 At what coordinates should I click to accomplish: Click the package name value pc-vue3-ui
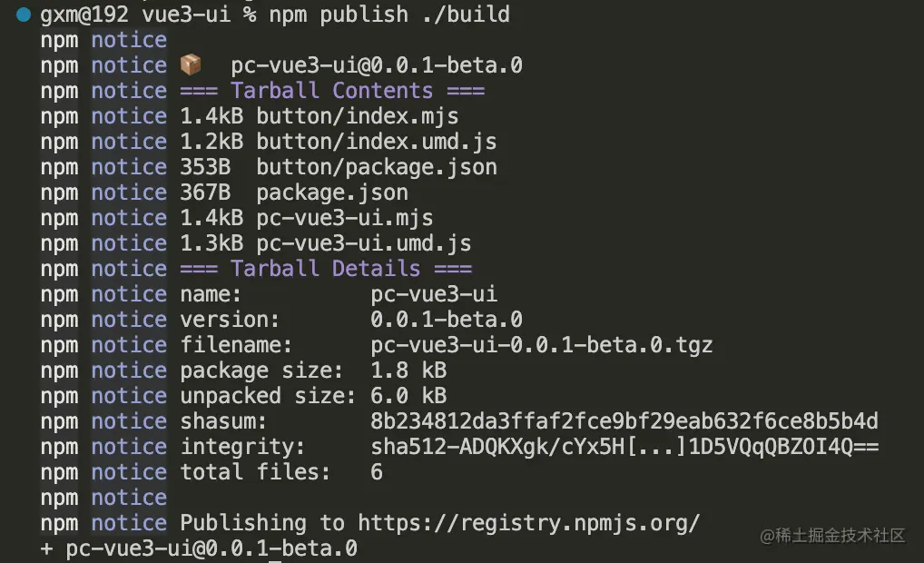434,294
